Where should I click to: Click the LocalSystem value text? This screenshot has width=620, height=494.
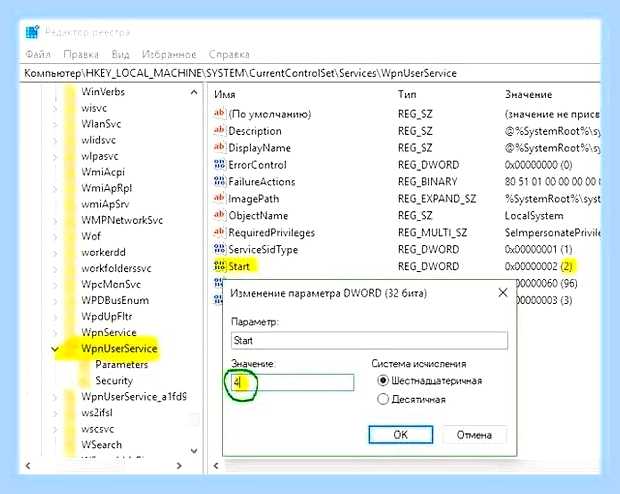pos(534,216)
